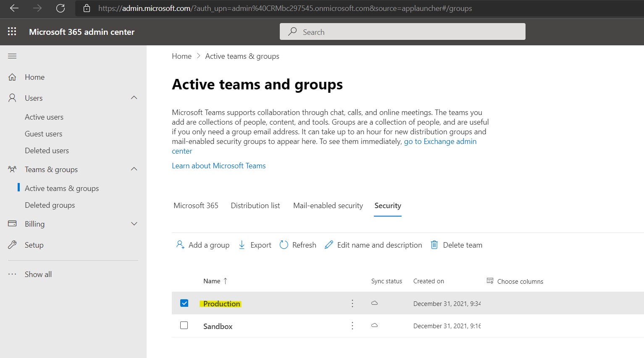Collapse the navigation with the hamburger icon

coord(12,56)
